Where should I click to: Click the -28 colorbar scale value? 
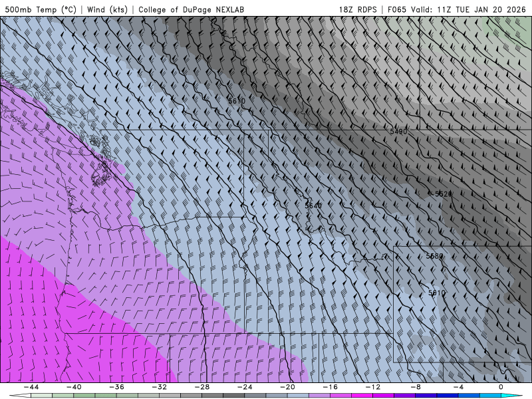click(x=202, y=387)
